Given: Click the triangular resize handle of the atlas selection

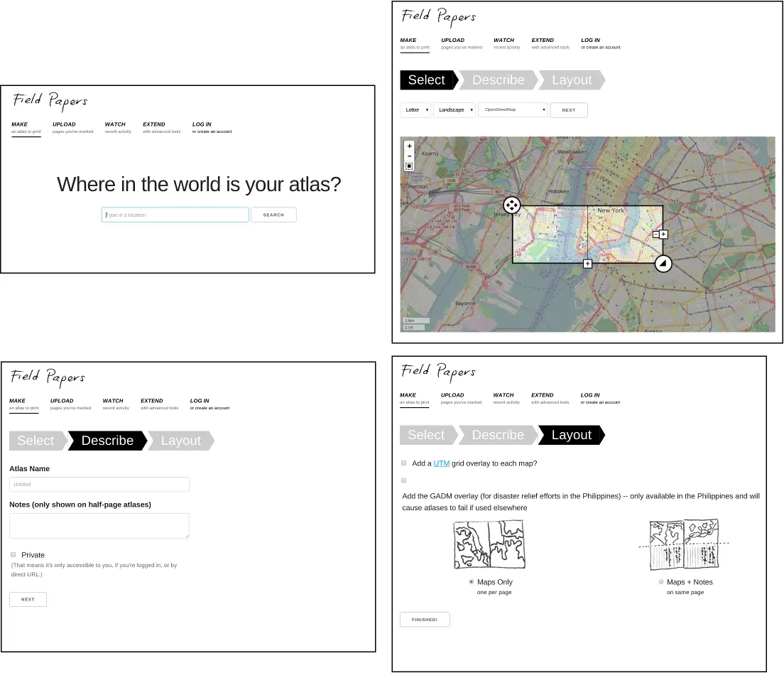Looking at the screenshot, I should coord(663,264).
